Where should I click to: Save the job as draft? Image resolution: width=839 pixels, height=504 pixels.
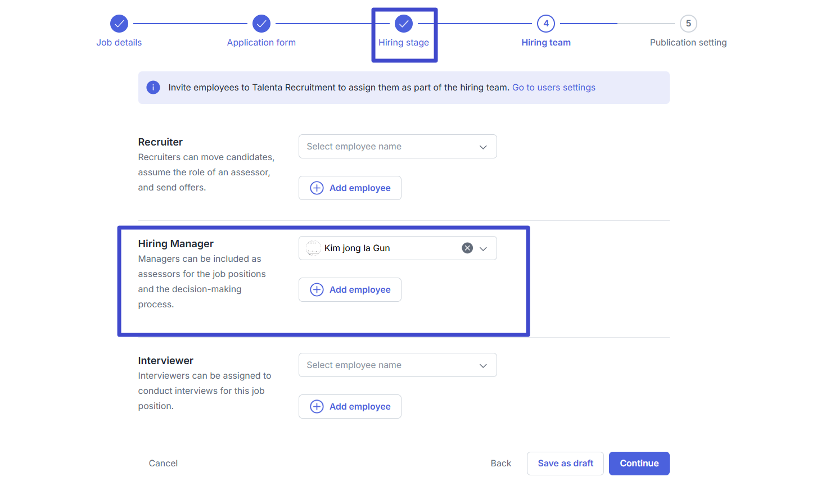(565, 464)
